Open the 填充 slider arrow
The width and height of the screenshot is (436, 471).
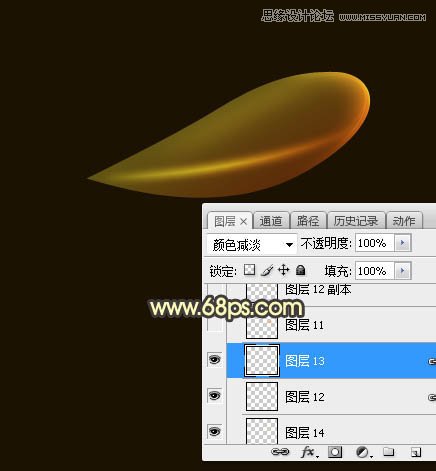click(403, 271)
